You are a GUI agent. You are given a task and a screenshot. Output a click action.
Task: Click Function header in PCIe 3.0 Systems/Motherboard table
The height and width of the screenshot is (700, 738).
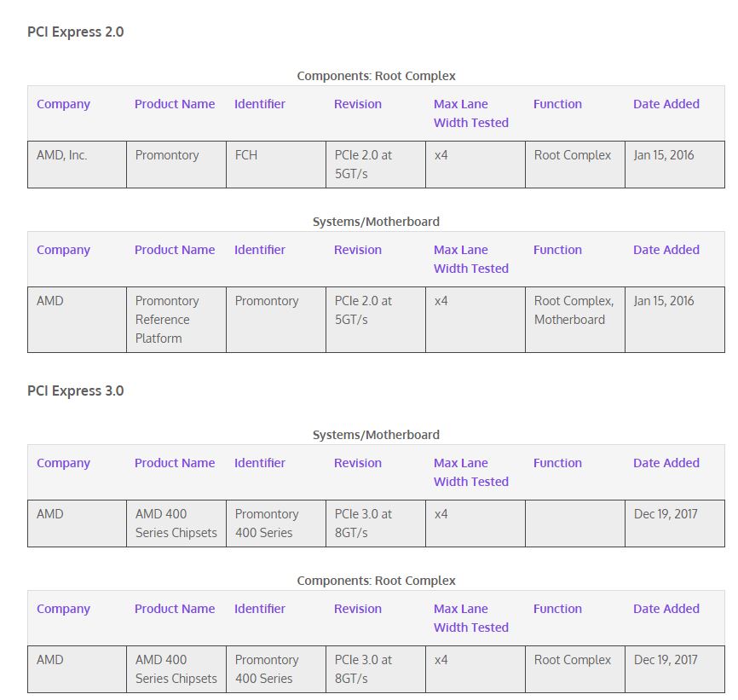click(557, 463)
